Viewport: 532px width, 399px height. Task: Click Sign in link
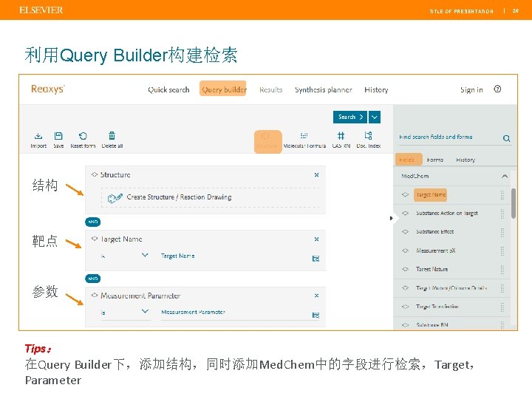click(471, 89)
